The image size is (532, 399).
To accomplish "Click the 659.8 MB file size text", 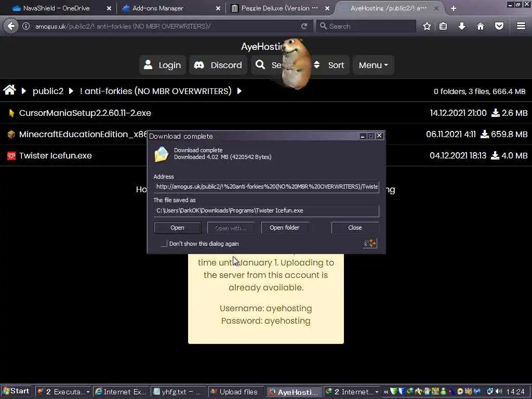I will click(x=509, y=135).
